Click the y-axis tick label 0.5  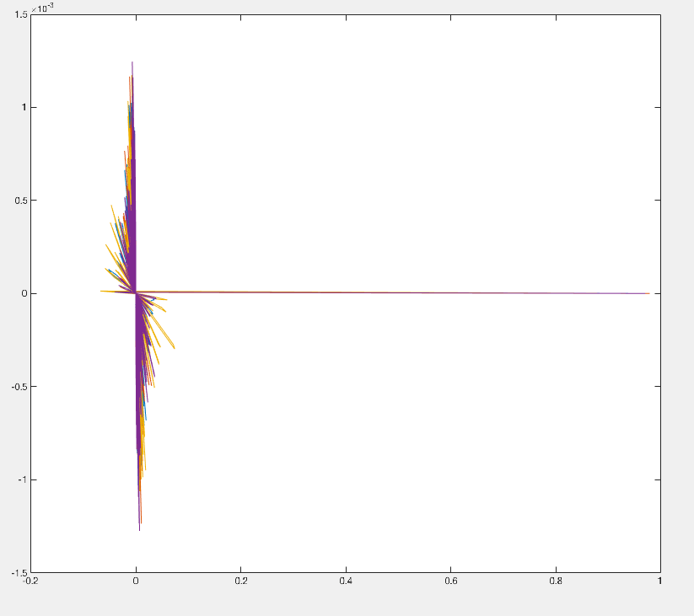(20, 201)
